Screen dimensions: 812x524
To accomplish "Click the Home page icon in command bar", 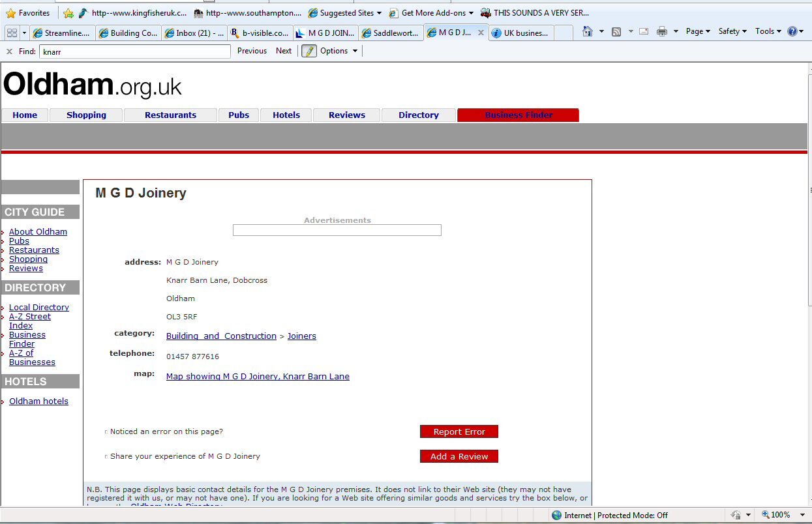I will tap(588, 31).
